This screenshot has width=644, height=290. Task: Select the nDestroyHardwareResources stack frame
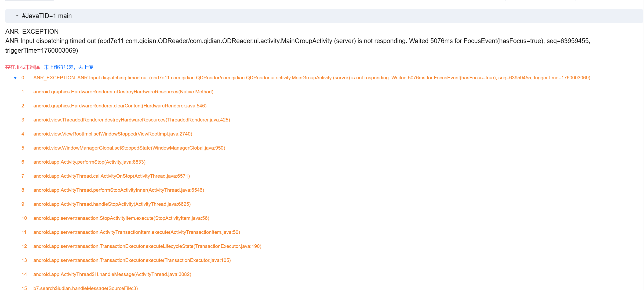point(123,92)
